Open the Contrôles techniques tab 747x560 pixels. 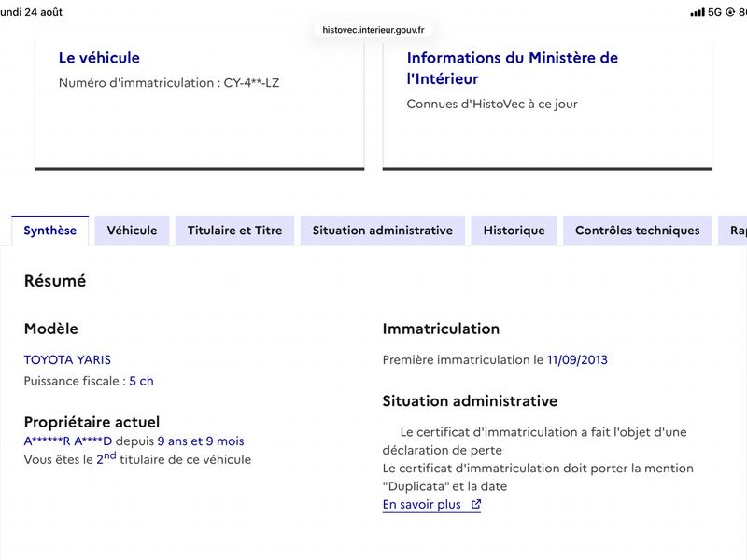coord(638,231)
